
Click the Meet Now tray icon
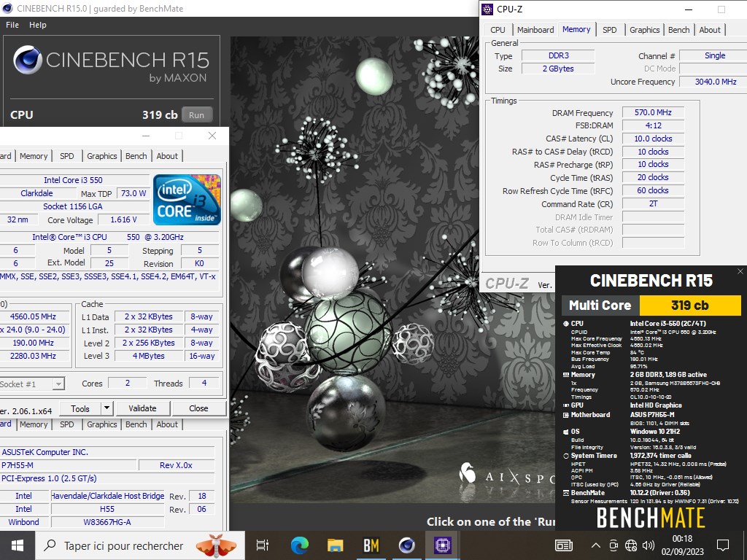(x=614, y=545)
